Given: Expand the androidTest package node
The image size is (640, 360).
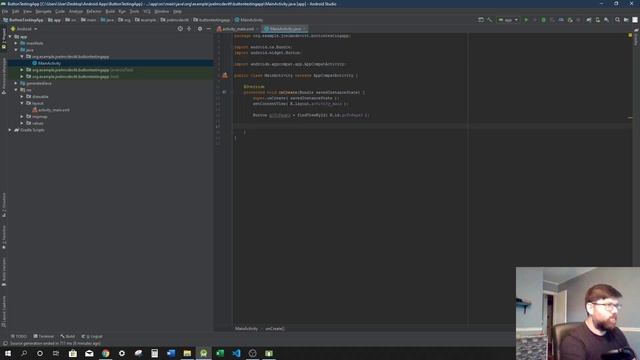Looking at the screenshot, I should point(22,70).
